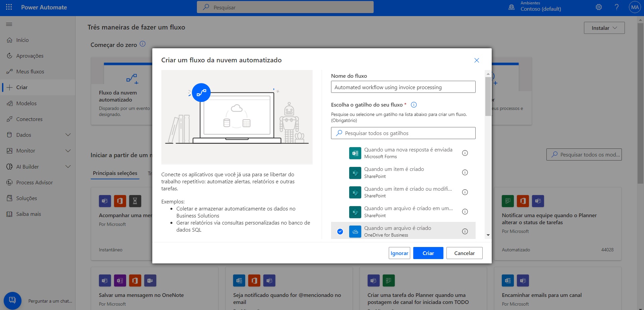644x310 pixels.
Task: Go to Meus fluxos in sidebar
Action: 30,71
